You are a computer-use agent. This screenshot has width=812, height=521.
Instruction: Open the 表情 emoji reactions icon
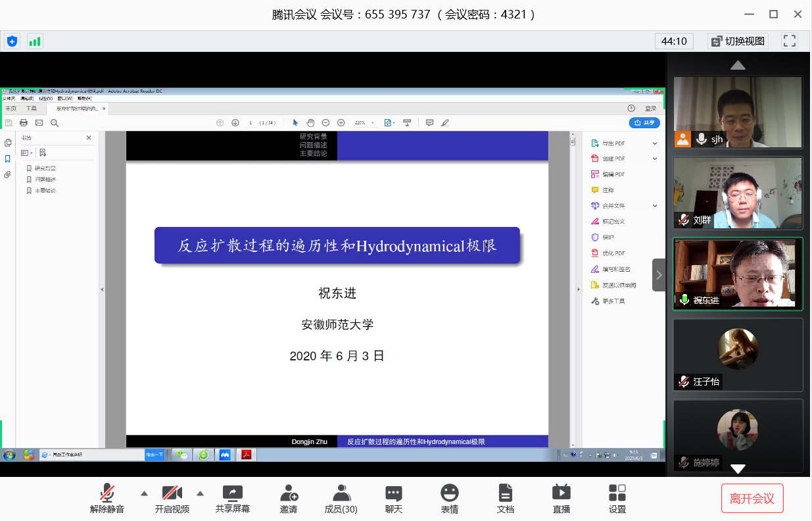point(450,493)
